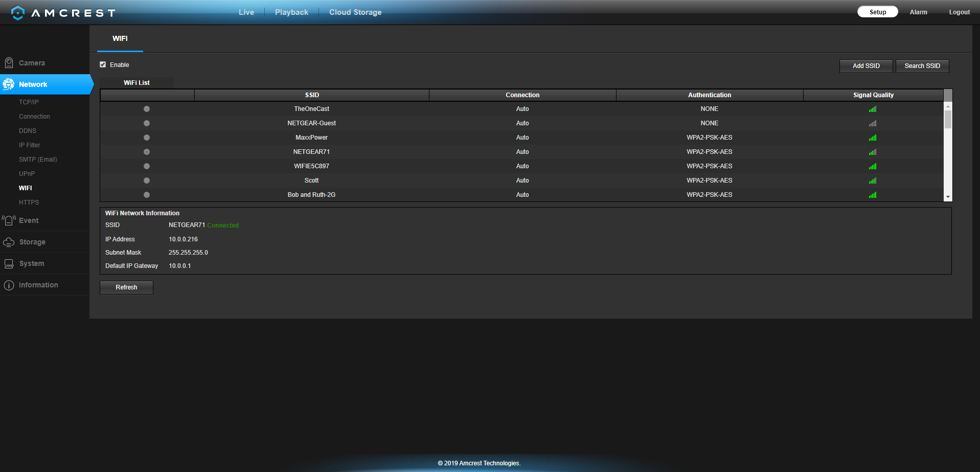The width and height of the screenshot is (980, 472).
Task: Click WiFi list scrollbar up arrow
Action: 948,106
